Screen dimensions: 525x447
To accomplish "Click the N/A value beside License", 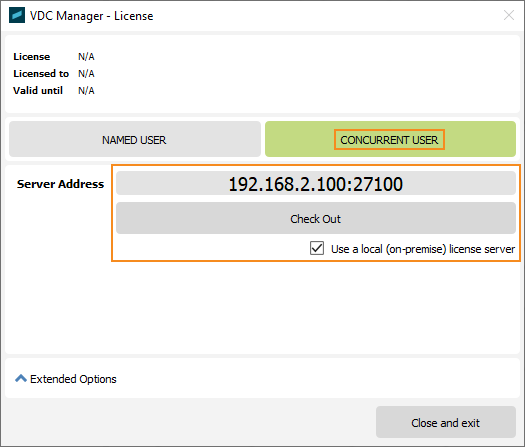I will 86,57.
